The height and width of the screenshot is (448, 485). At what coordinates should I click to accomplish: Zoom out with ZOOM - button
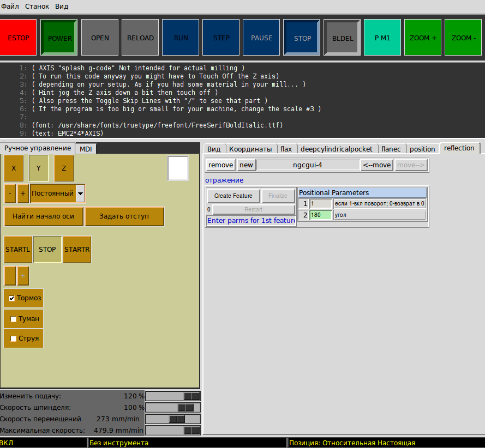click(x=463, y=38)
